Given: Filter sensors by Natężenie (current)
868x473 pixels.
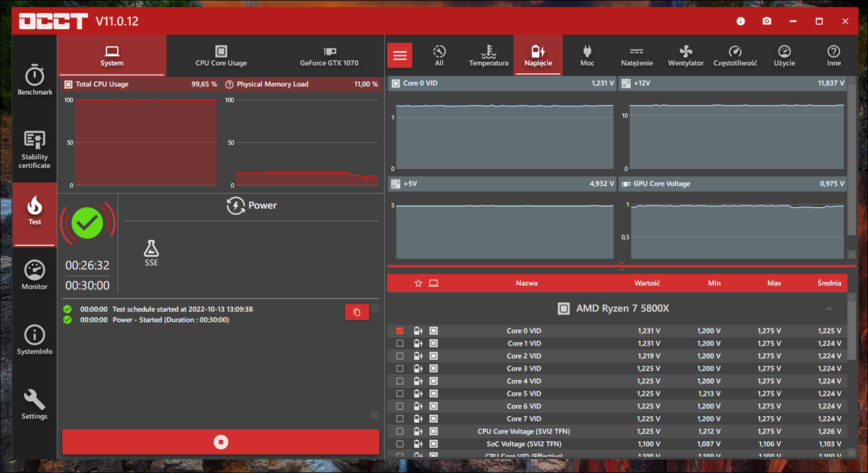Looking at the screenshot, I should (637, 56).
